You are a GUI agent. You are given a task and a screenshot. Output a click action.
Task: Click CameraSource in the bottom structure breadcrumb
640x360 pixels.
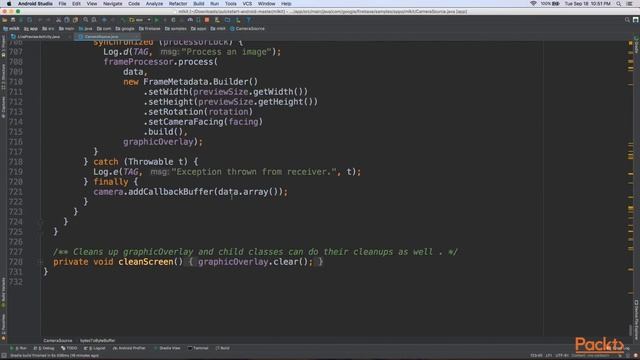point(58,340)
